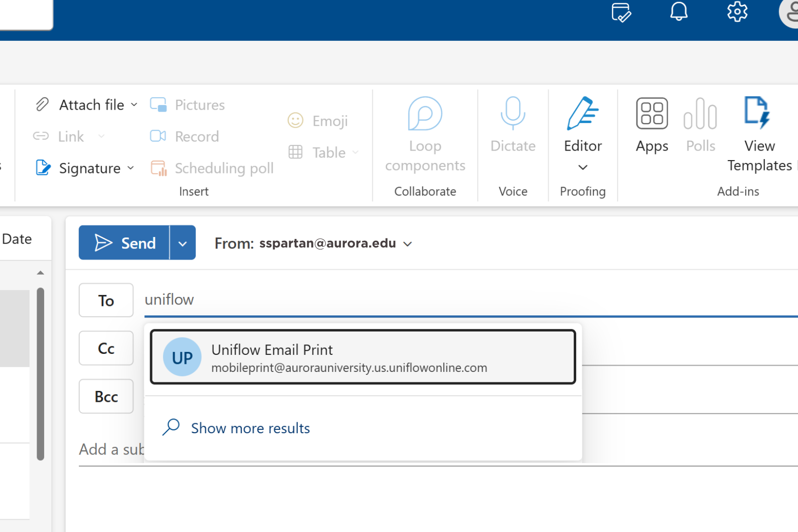Open the Send options dropdown
The width and height of the screenshot is (798, 532).
(x=183, y=243)
